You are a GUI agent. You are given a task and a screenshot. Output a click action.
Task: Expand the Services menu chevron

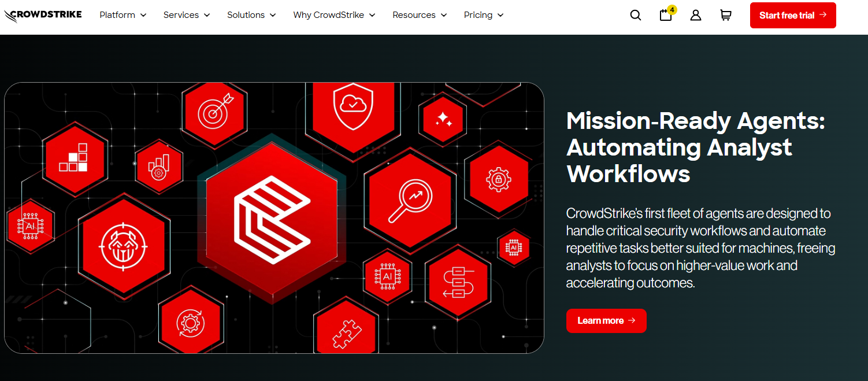207,15
